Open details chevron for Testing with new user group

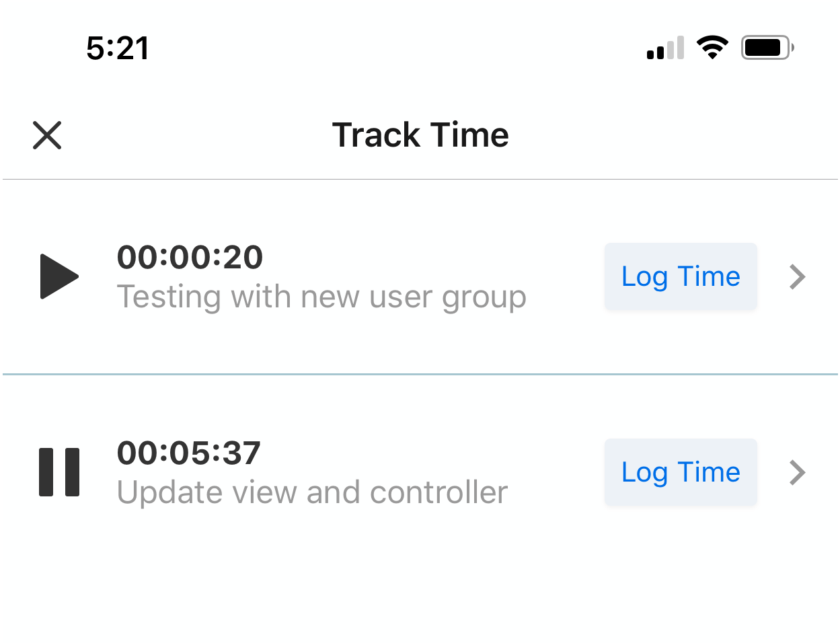pyautogui.click(x=798, y=276)
